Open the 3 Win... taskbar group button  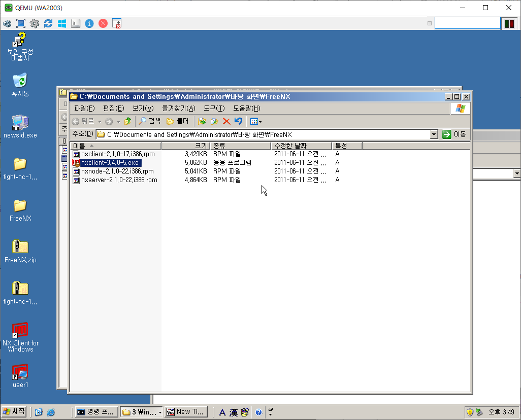(141, 412)
